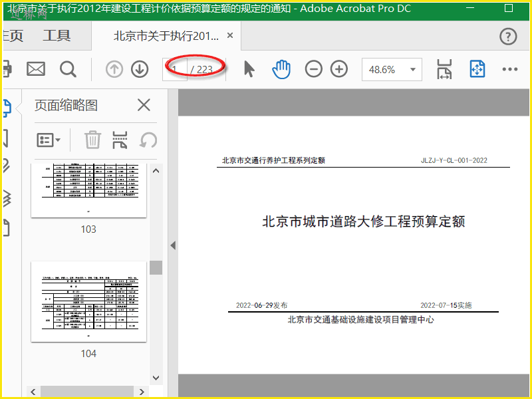Click the document title 北京市城市道路大修工程预算定额
This screenshot has height=399, width=532.
[x=363, y=221]
